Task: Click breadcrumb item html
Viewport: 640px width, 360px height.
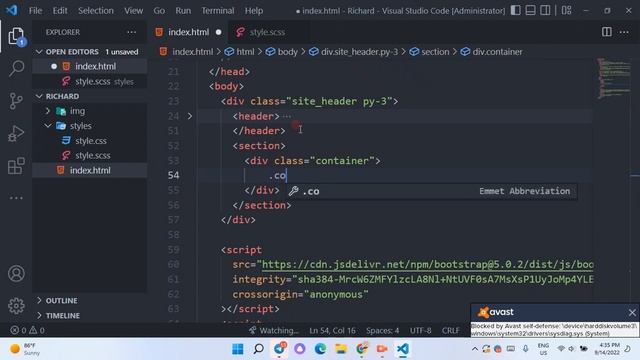Action: point(240,52)
